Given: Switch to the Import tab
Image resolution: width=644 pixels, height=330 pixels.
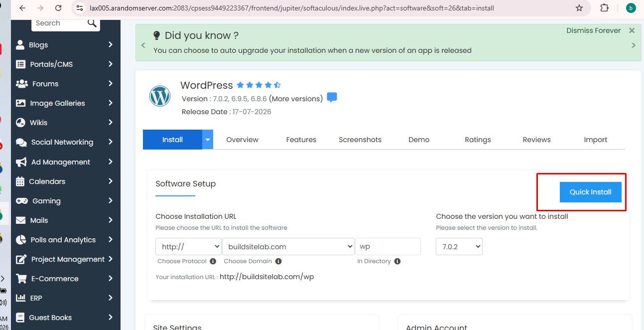Looking at the screenshot, I should [x=596, y=140].
